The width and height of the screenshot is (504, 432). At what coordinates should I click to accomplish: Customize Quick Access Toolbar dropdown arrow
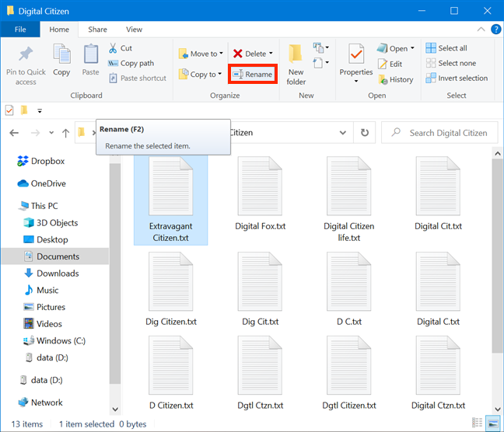pyautogui.click(x=40, y=111)
